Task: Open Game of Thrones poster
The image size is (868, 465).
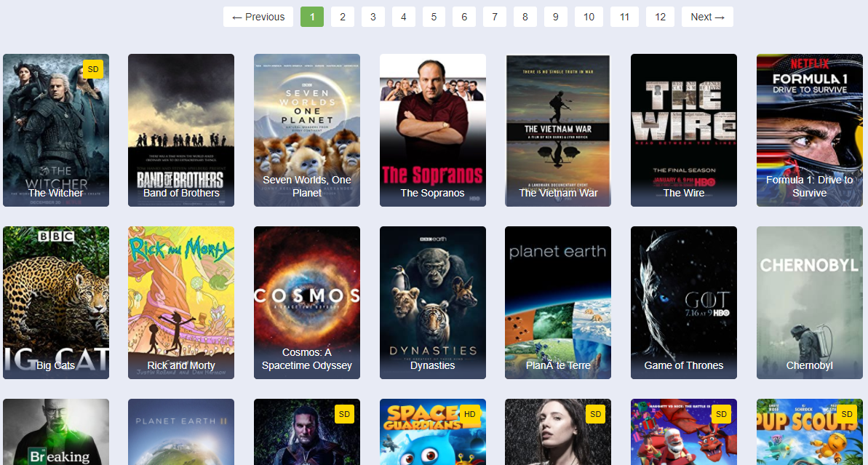Action: (684, 302)
